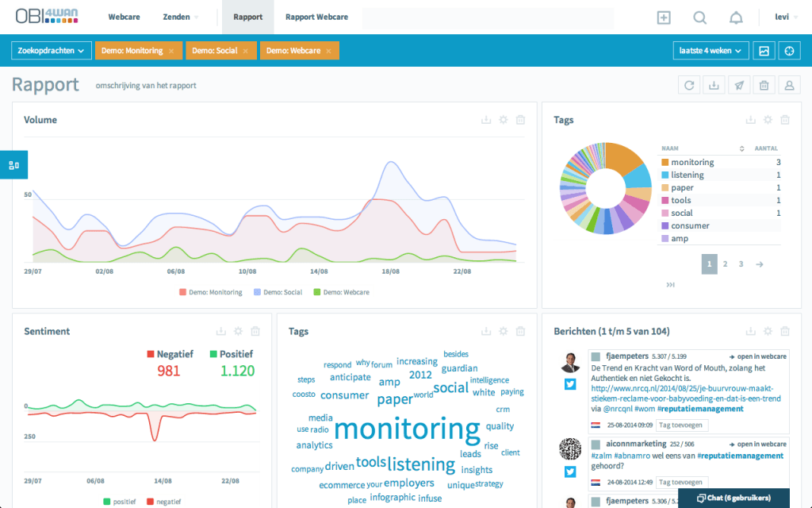This screenshot has height=508, width=812.
Task: Open the notifications bell
Action: click(736, 17)
